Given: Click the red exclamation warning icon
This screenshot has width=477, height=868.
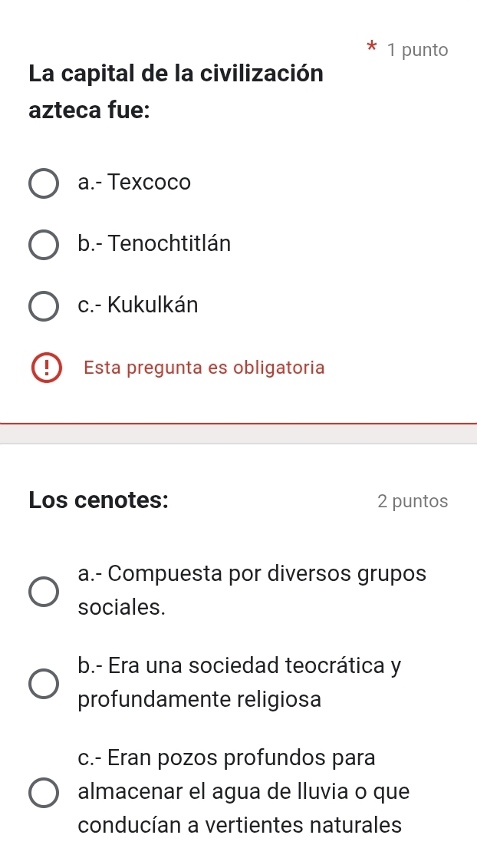Looking at the screenshot, I should (x=43, y=368).
